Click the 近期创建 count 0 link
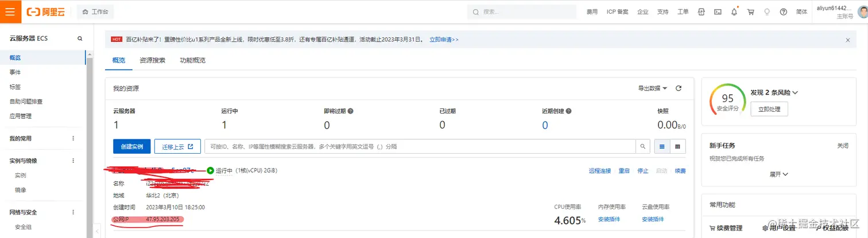 pos(545,124)
